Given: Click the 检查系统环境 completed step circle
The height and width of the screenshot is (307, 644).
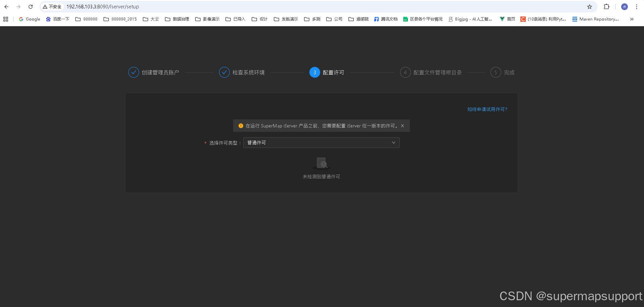Looking at the screenshot, I should coord(224,72).
